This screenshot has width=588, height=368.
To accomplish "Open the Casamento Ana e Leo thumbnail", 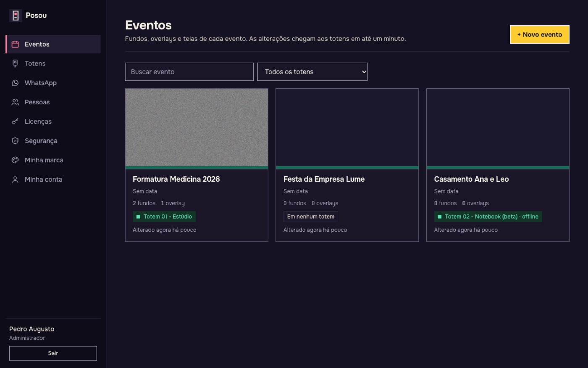I will pos(498,127).
